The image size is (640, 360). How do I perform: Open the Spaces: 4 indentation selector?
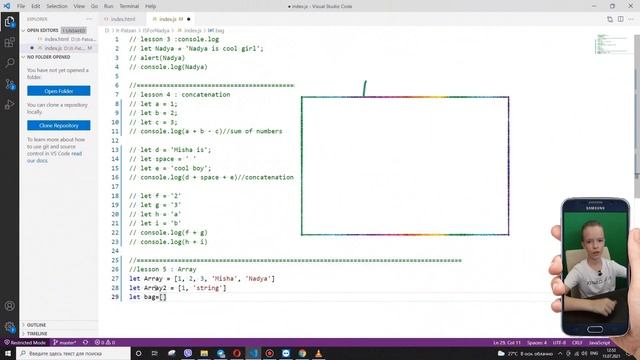pyautogui.click(x=537, y=342)
